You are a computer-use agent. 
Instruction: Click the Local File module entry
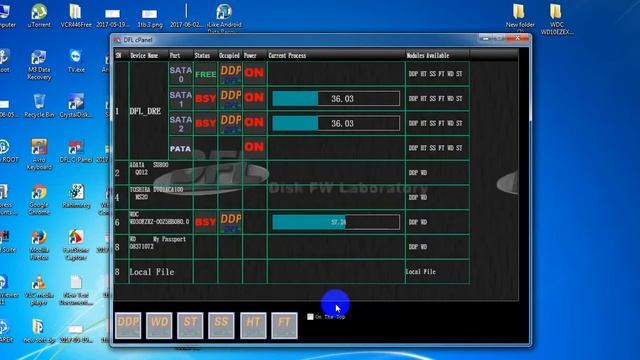pos(421,272)
